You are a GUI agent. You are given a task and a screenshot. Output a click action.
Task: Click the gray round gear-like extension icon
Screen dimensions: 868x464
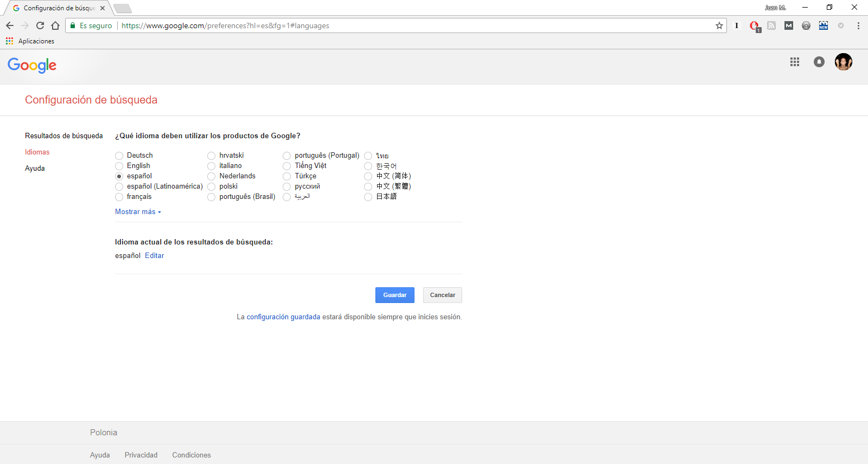(806, 25)
